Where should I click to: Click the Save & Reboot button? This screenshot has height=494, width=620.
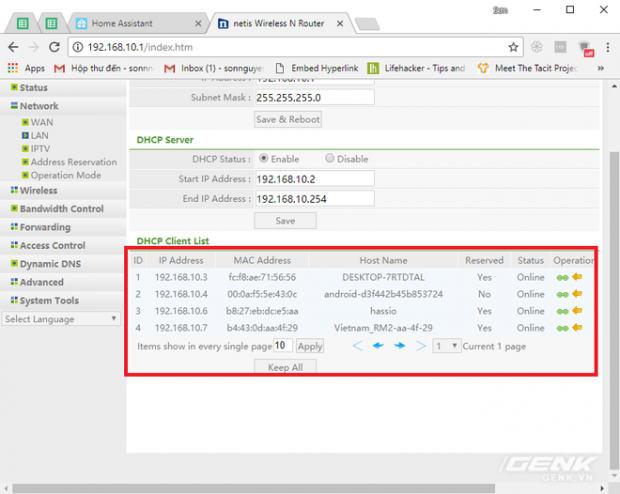click(x=287, y=119)
